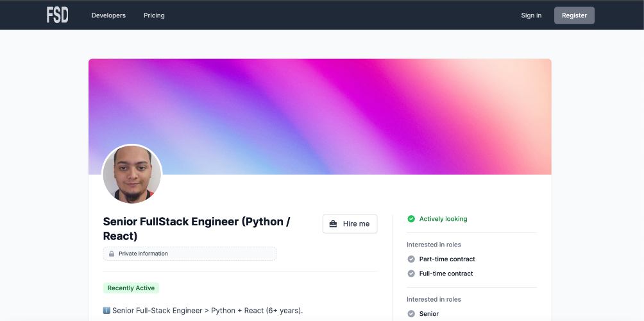Viewport: 644px width, 321px height.
Task: Go to the Pricing page
Action: [154, 15]
